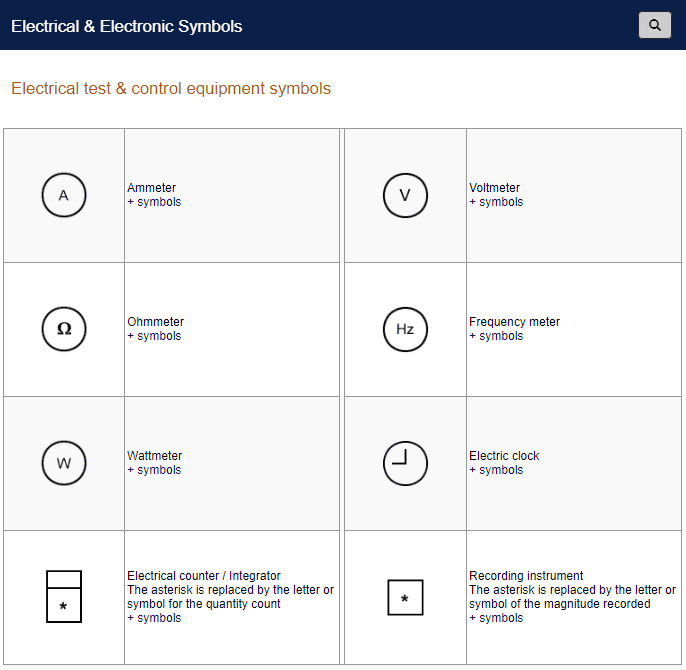686x670 pixels.
Task: Open the Electrical & Electronic Symbols title
Action: 126,26
